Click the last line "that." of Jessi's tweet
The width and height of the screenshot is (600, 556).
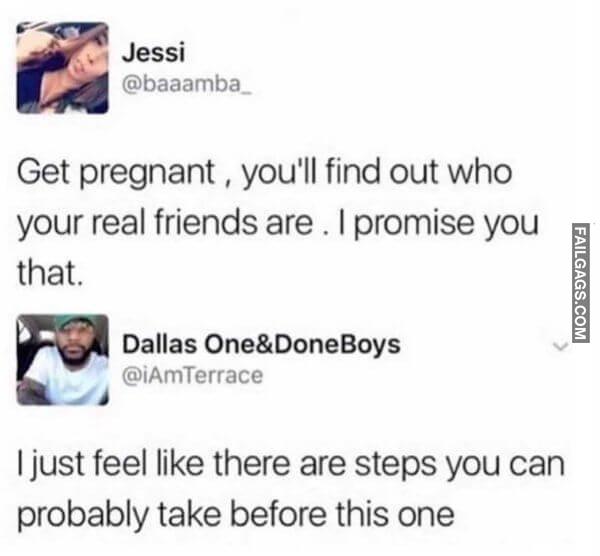coord(50,273)
